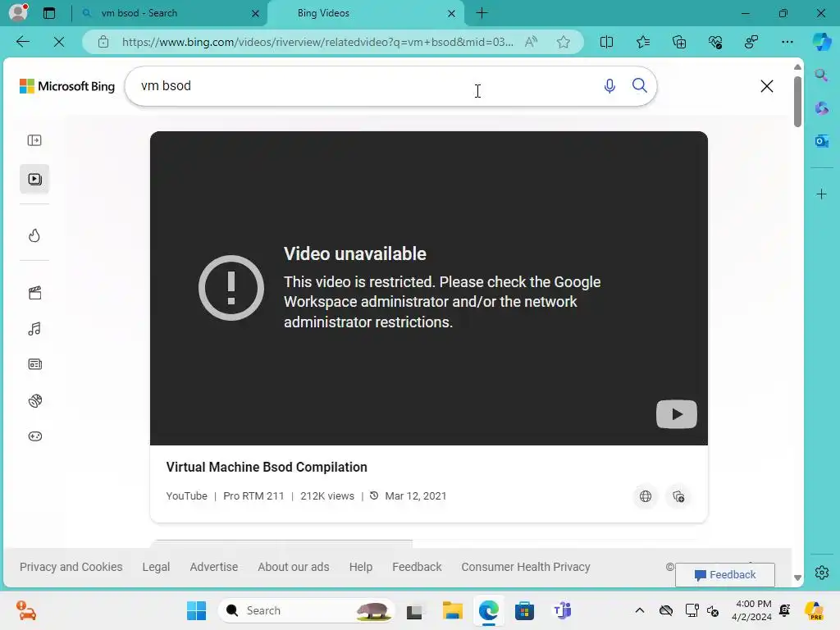Go back to the previous page
840x630 pixels.
point(22,42)
